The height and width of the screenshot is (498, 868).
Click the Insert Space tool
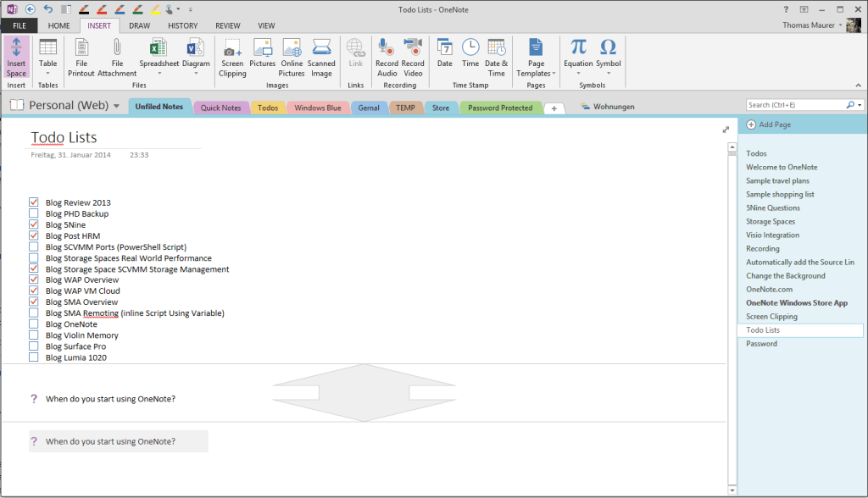tap(16, 58)
